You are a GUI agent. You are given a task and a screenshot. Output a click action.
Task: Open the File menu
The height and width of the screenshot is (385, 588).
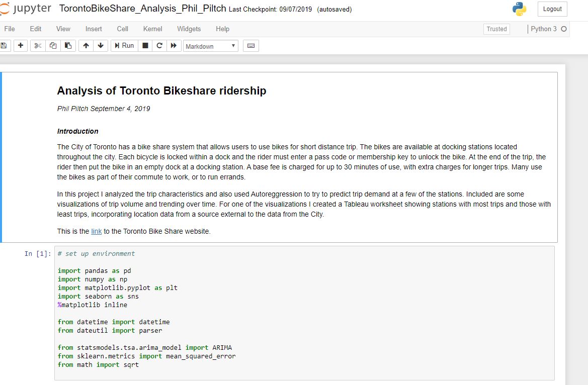9,29
